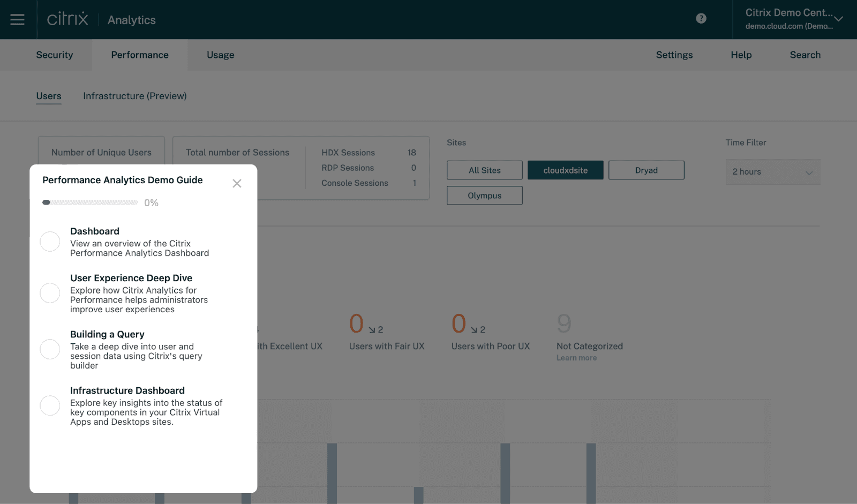Image resolution: width=857 pixels, height=504 pixels.
Task: Open the Dashboard guide title
Action: pyautogui.click(x=95, y=231)
